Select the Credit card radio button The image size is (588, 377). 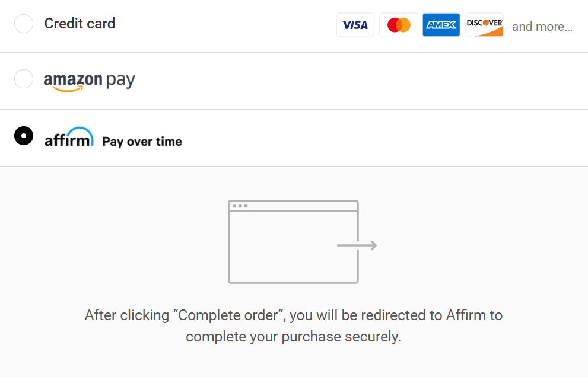pos(24,24)
